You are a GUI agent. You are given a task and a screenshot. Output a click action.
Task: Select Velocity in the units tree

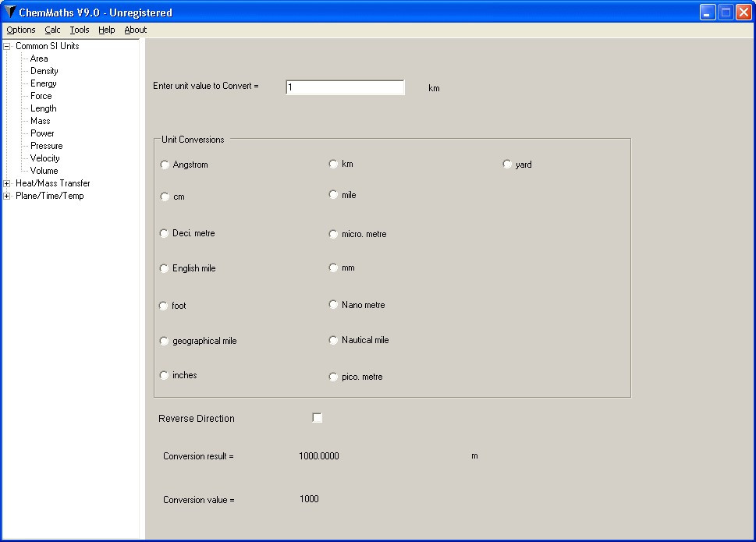[44, 159]
